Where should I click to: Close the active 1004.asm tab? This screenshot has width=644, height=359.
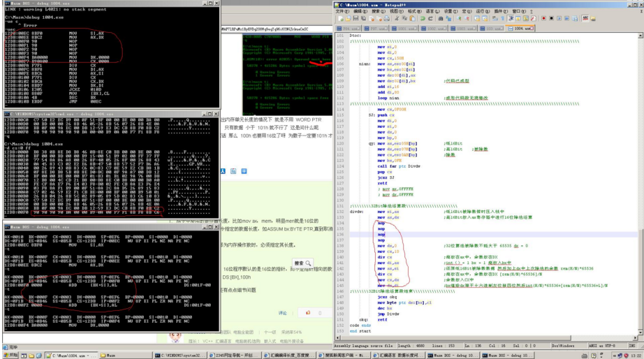[532, 29]
